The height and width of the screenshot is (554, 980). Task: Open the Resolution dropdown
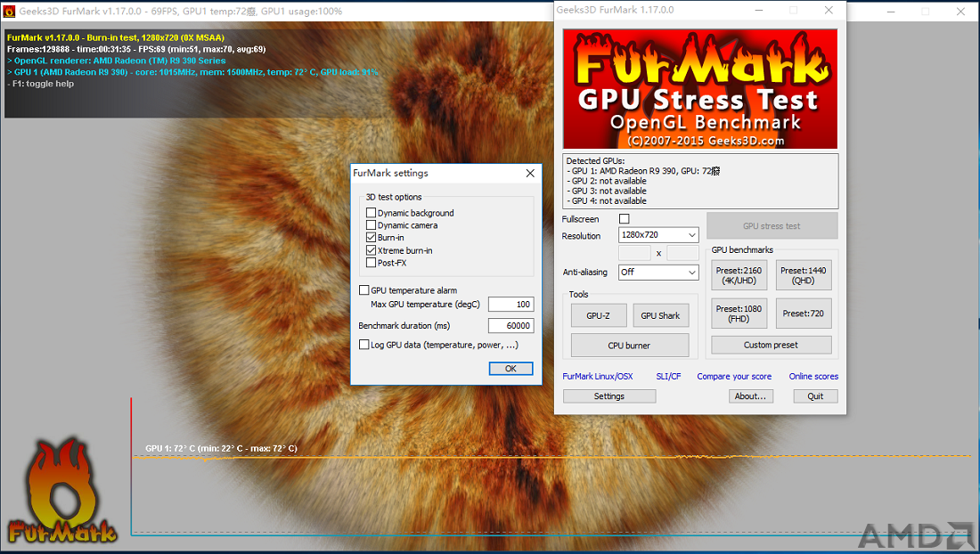658,235
